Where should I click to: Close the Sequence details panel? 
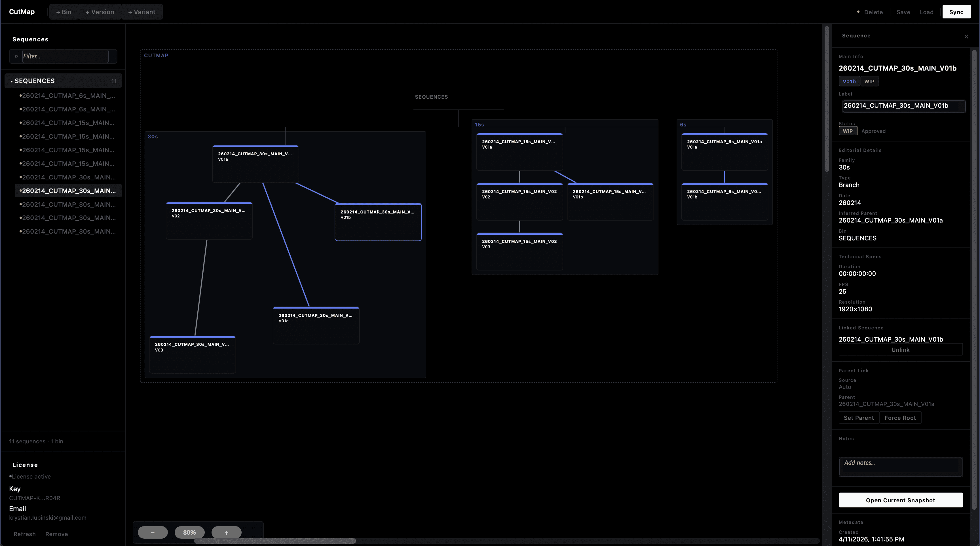click(966, 37)
